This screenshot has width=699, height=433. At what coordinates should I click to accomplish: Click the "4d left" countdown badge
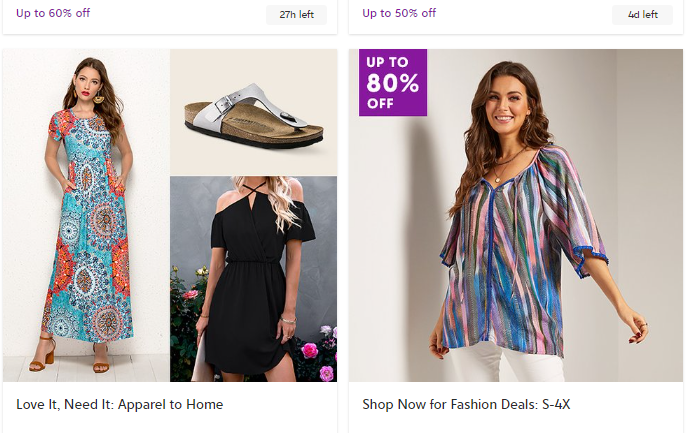click(642, 15)
